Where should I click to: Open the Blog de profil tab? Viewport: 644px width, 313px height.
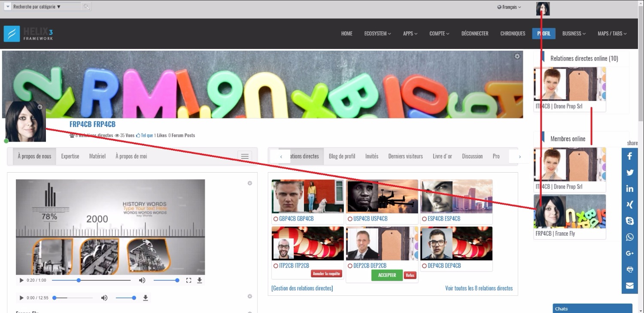click(342, 156)
